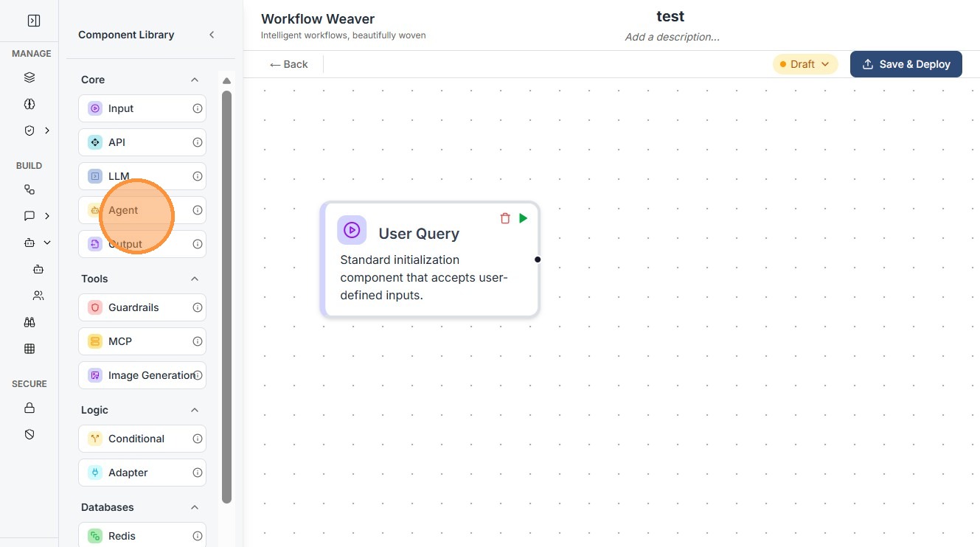Open the table grid icon in sidebar
Image resolution: width=980 pixels, height=547 pixels.
(x=29, y=349)
